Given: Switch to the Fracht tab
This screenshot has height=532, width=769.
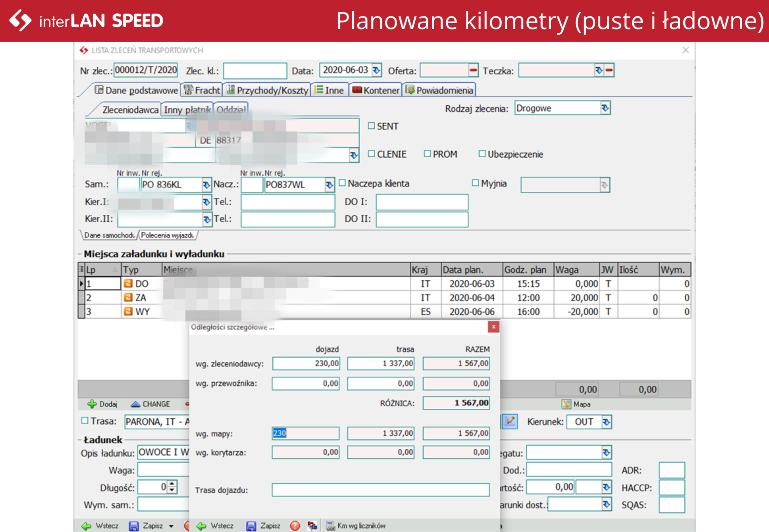Looking at the screenshot, I should tap(202, 90).
